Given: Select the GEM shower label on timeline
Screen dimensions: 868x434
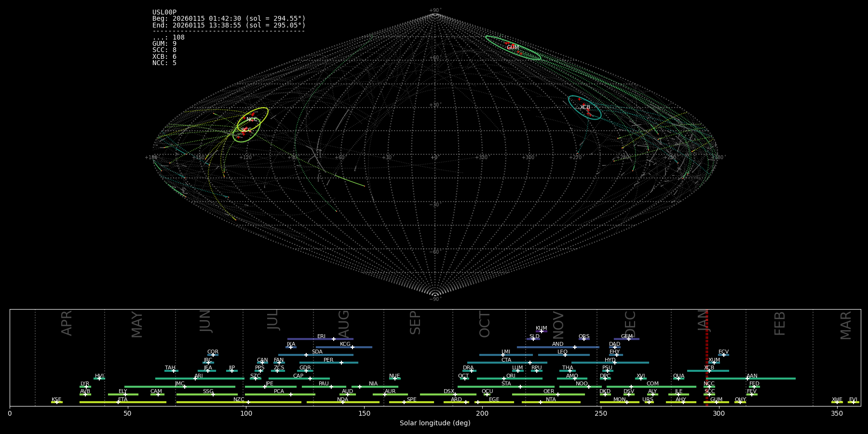Looking at the screenshot, I should click(627, 337).
